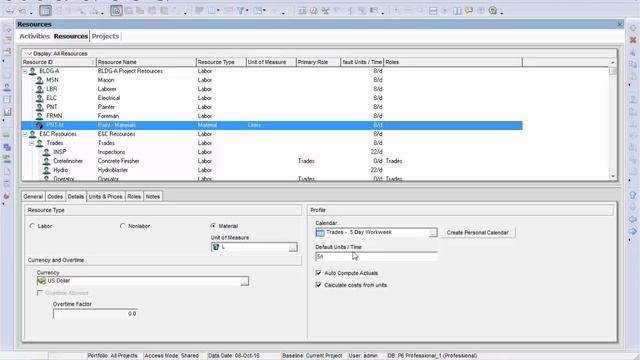640x360 pixels.
Task: Switch to the Projects tab
Action: pyautogui.click(x=105, y=36)
